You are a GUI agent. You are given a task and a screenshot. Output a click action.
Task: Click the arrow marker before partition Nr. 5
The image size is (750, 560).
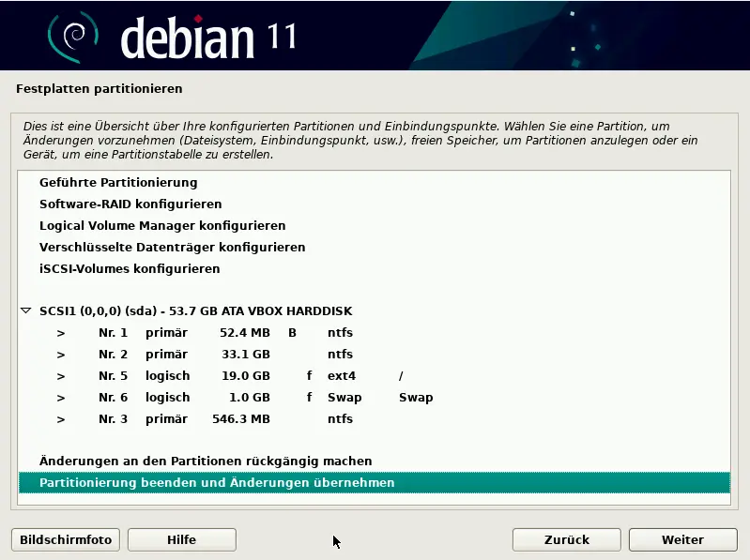coord(61,376)
